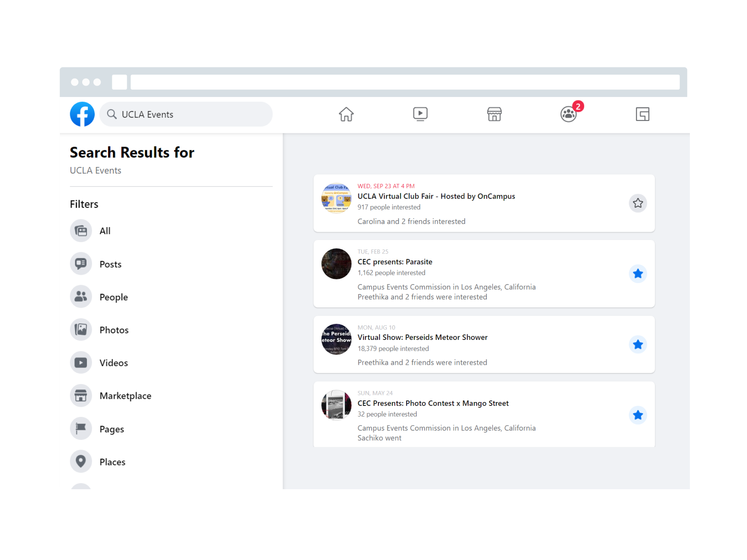Viewport: 747px width, 560px height.
Task: Select the Pages filter label
Action: click(112, 429)
